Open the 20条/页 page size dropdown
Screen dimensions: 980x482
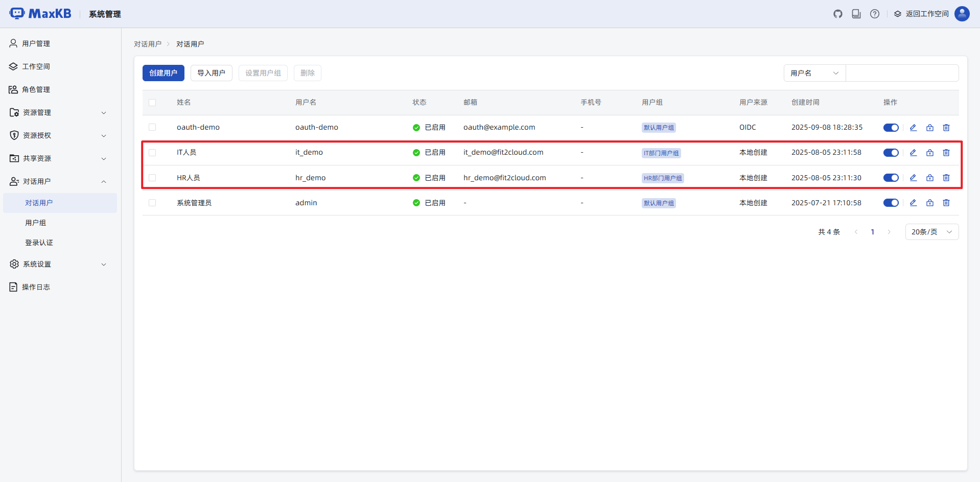pyautogui.click(x=931, y=232)
